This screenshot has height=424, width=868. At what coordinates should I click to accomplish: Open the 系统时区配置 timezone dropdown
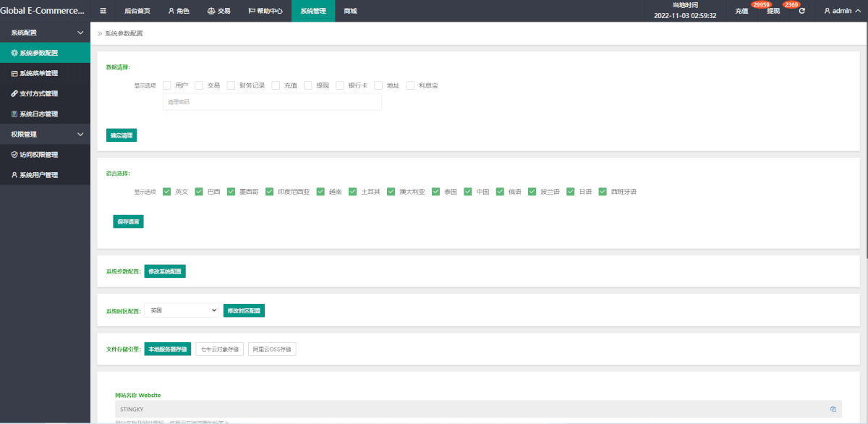pyautogui.click(x=181, y=310)
